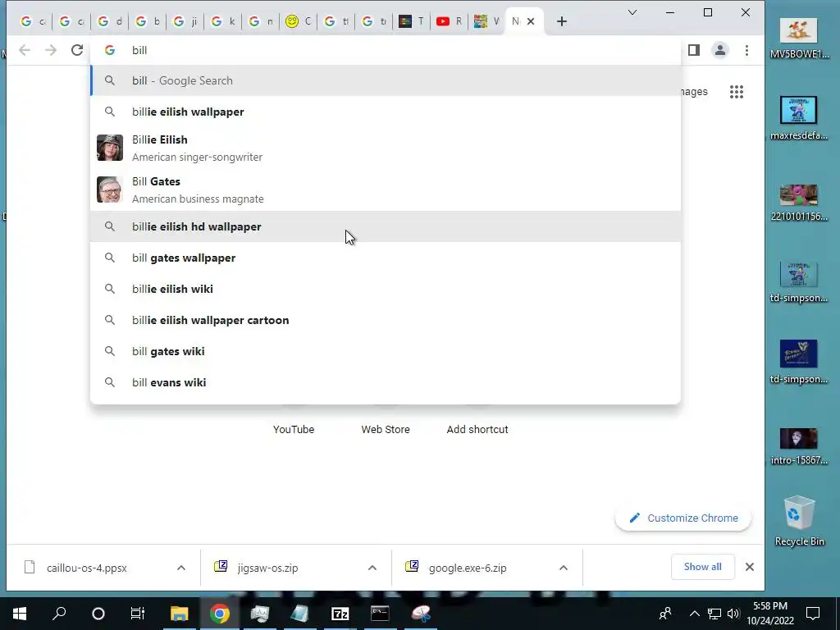Open Cortana circle on taskbar

coord(98,613)
